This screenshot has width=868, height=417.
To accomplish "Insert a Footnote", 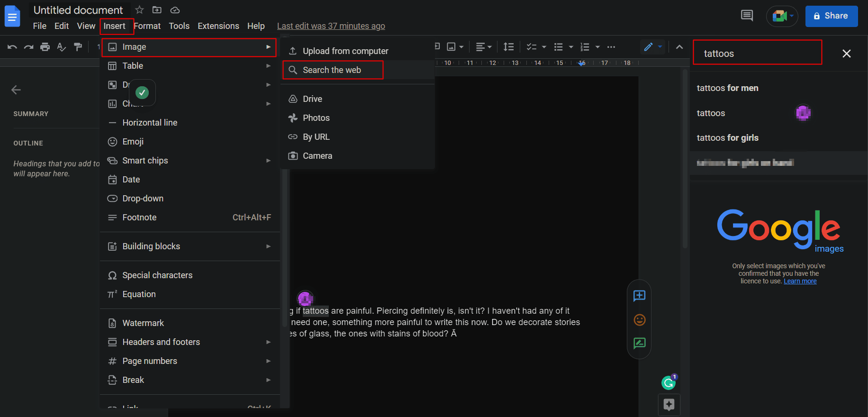I will (190, 218).
